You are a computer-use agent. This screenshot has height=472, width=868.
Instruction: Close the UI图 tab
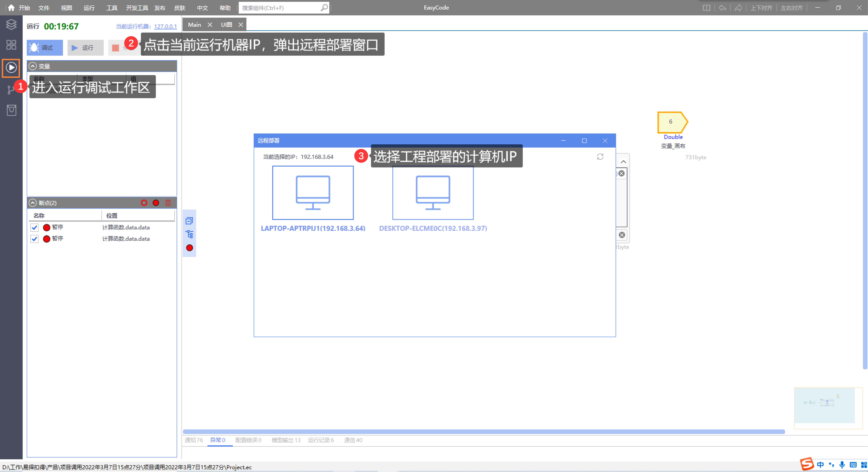[x=241, y=25]
